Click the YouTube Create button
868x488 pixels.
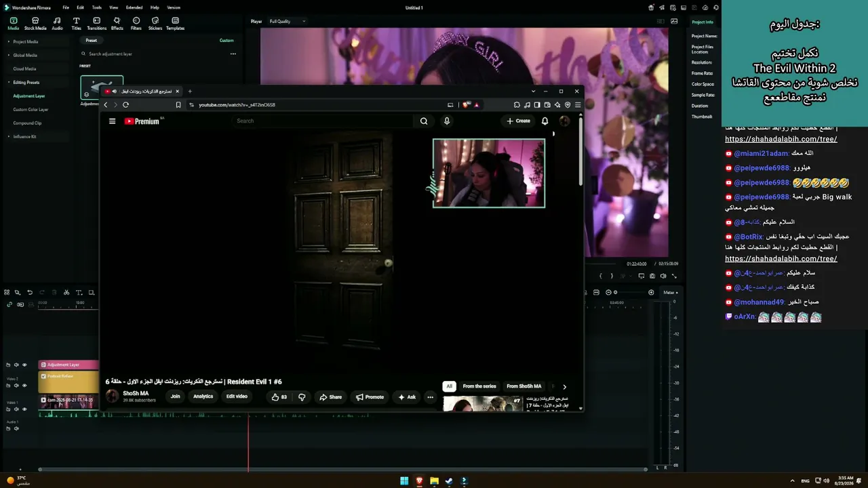[518, 121]
